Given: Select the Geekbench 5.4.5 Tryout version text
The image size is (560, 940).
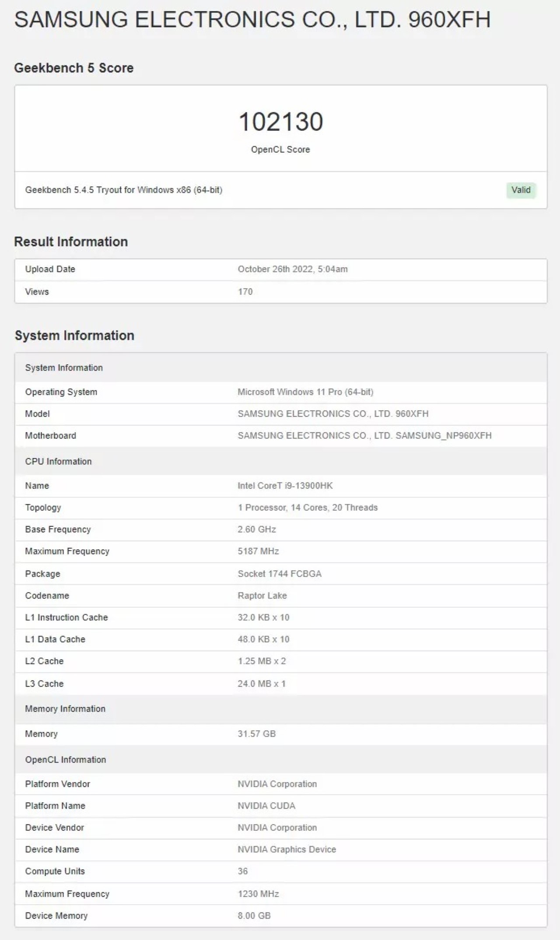Looking at the screenshot, I should tap(123, 190).
